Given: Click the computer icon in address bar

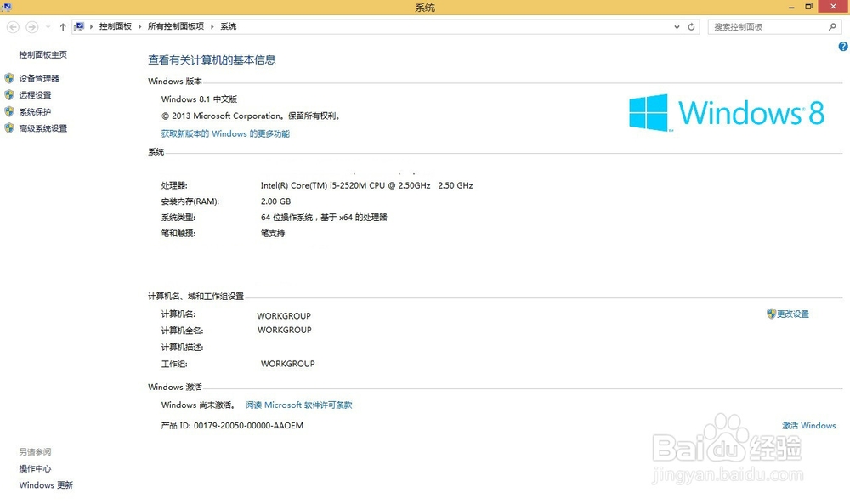Looking at the screenshot, I should click(80, 26).
